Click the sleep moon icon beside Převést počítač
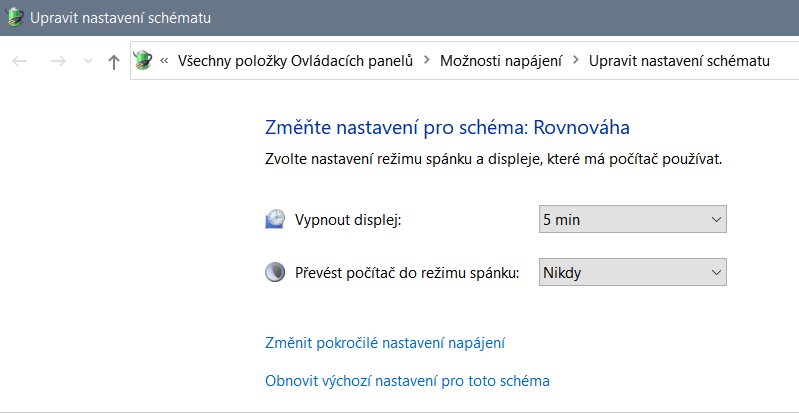799x414 pixels. click(275, 272)
